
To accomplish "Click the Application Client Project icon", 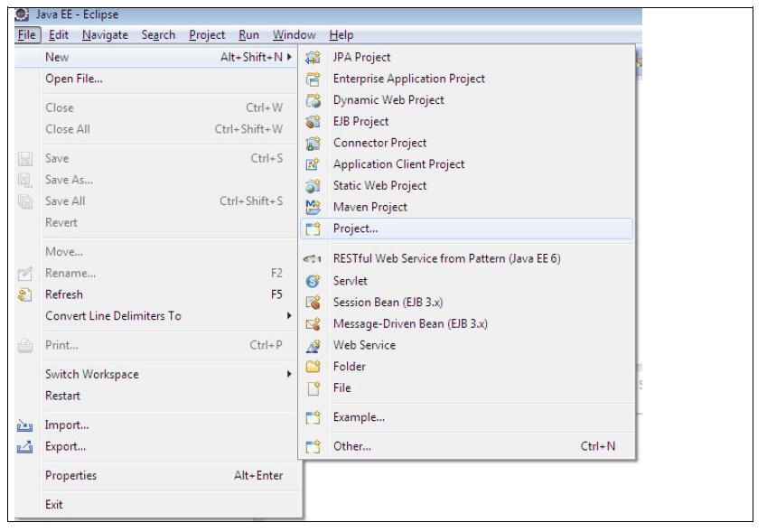I will 313,164.
